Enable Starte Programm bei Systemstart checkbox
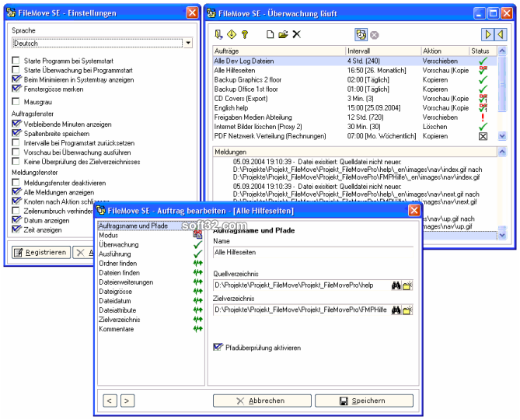520x420 pixels. click(16, 61)
